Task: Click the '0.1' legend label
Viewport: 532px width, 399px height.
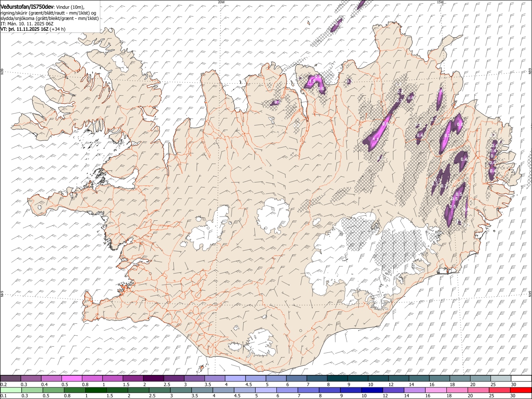Action: (x=3, y=396)
